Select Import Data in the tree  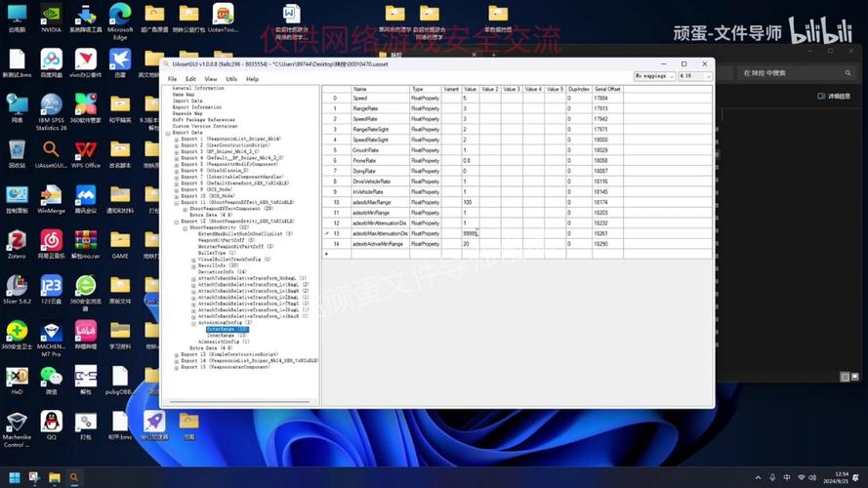187,101
